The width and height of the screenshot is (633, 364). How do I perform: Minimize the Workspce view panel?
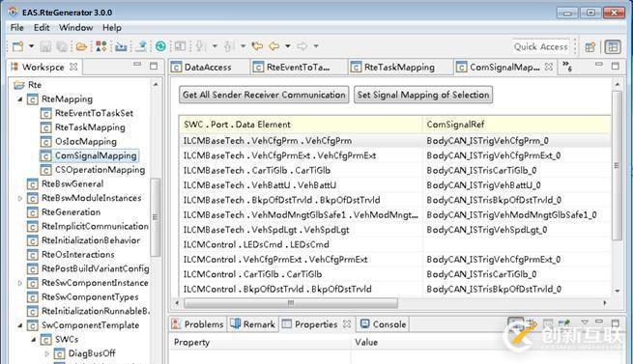click(x=137, y=65)
